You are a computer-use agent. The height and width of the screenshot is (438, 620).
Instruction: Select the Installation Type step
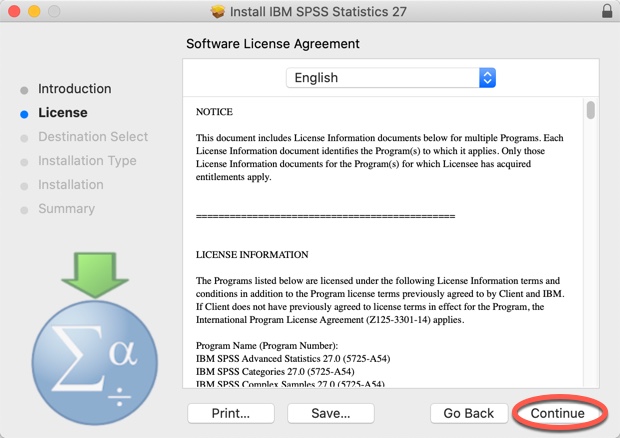[x=87, y=160]
